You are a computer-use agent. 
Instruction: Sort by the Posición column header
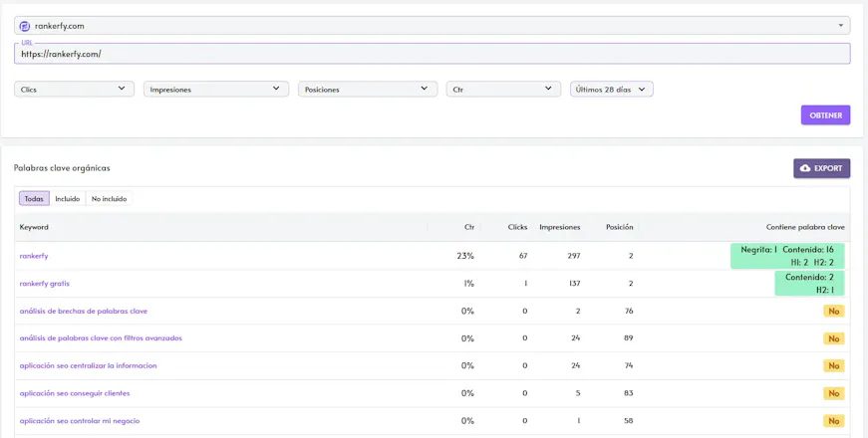click(620, 227)
